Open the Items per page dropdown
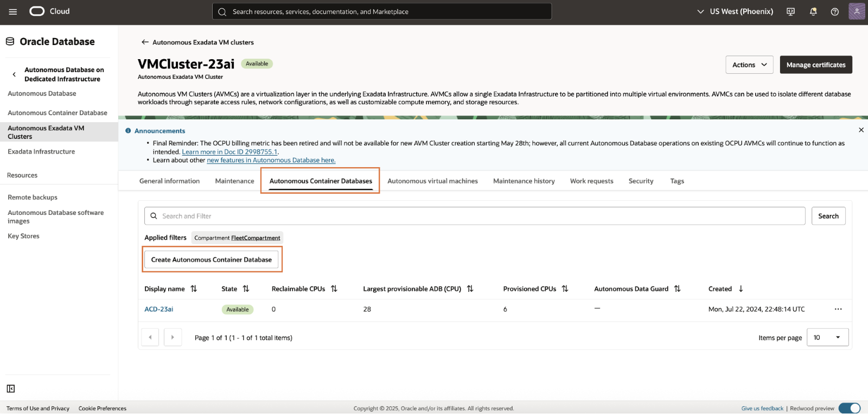 coord(827,337)
